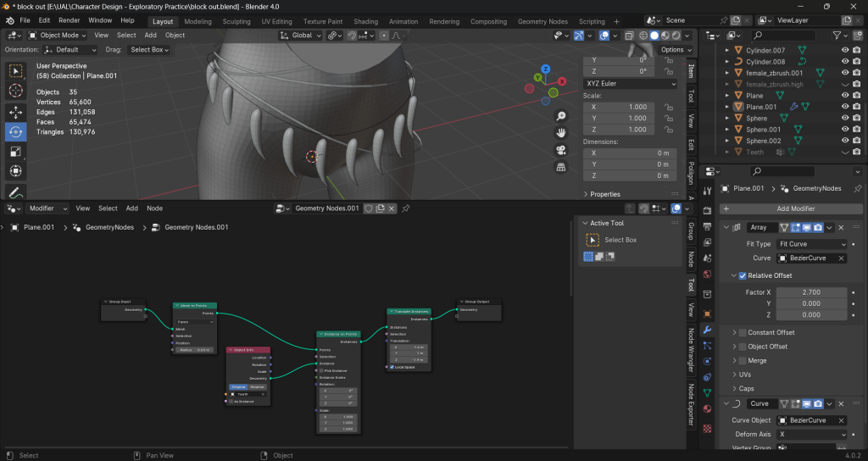Open the Deform Axis X dropdown
Image resolution: width=868 pixels, height=461 pixels.
click(812, 435)
